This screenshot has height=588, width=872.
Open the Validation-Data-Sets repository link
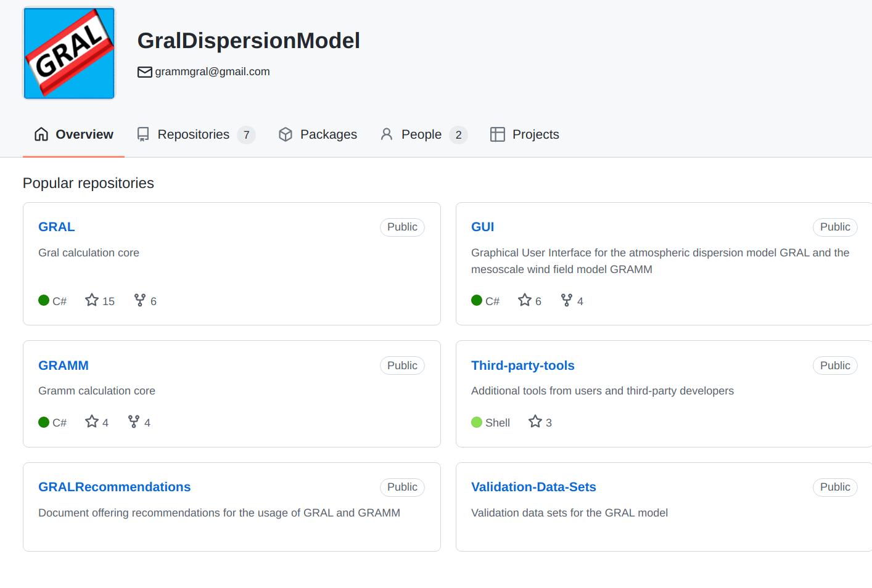[534, 487]
